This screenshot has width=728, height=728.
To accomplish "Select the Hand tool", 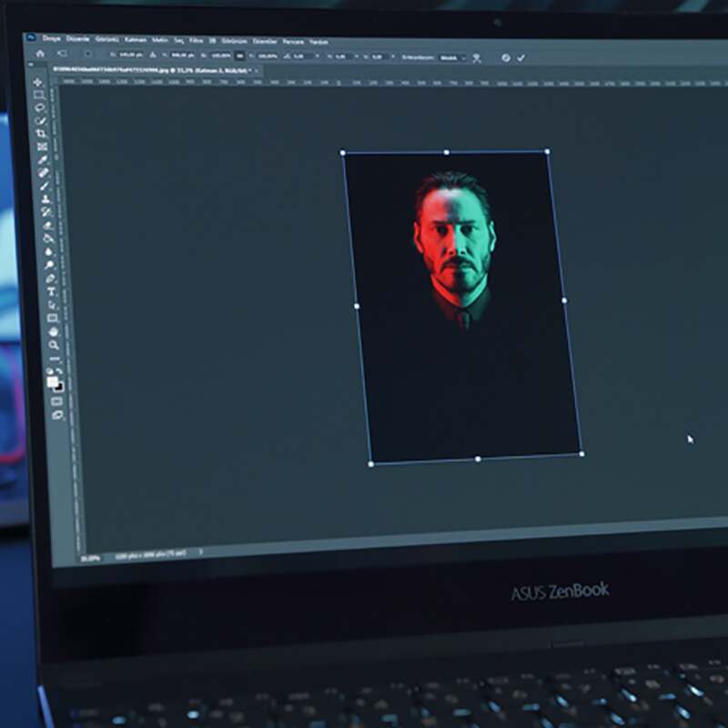I will point(54,331).
